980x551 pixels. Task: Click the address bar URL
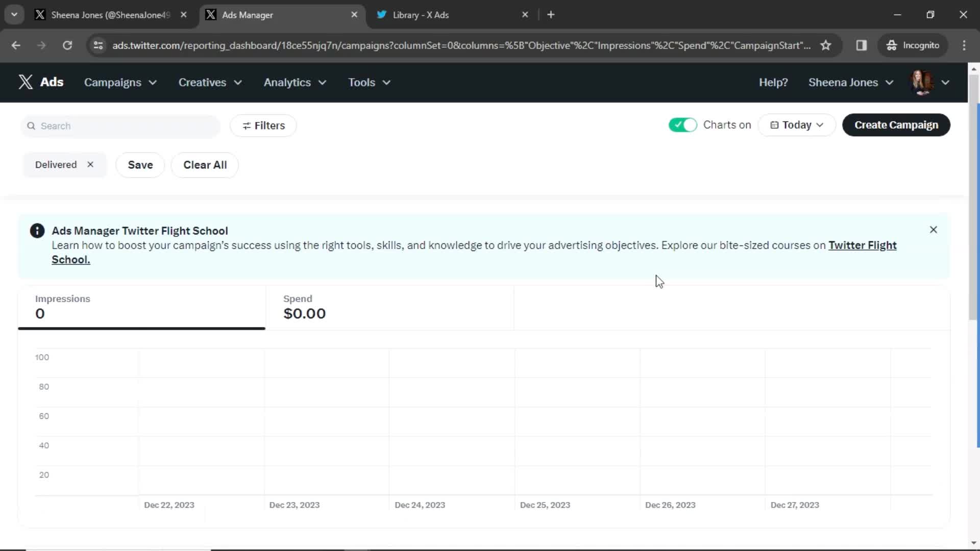point(461,45)
